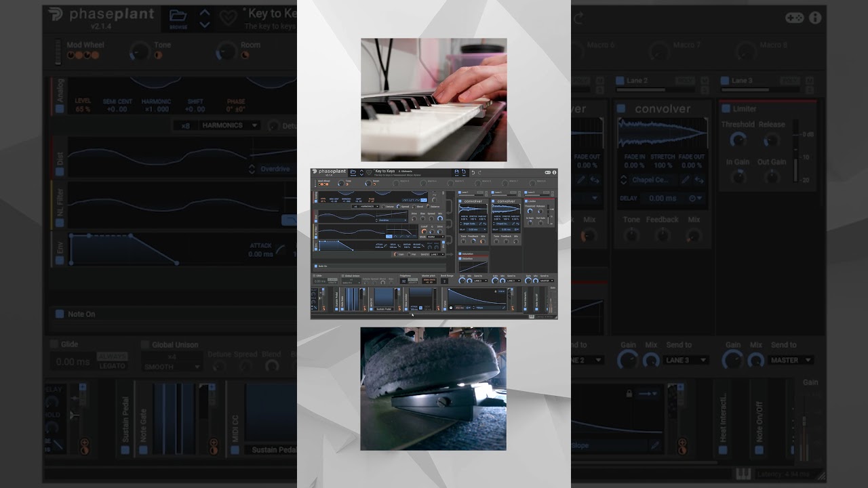
Task: Click the undo arrow in small center screenshot
Action: pos(473,172)
